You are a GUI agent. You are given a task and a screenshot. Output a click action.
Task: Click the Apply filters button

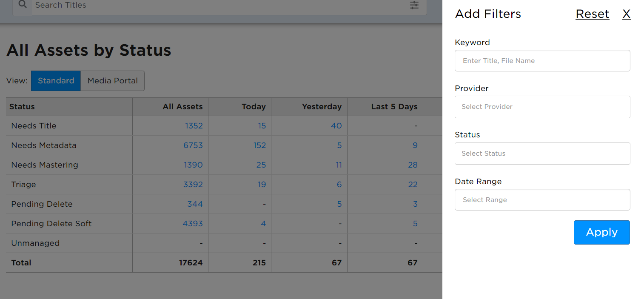tap(601, 232)
